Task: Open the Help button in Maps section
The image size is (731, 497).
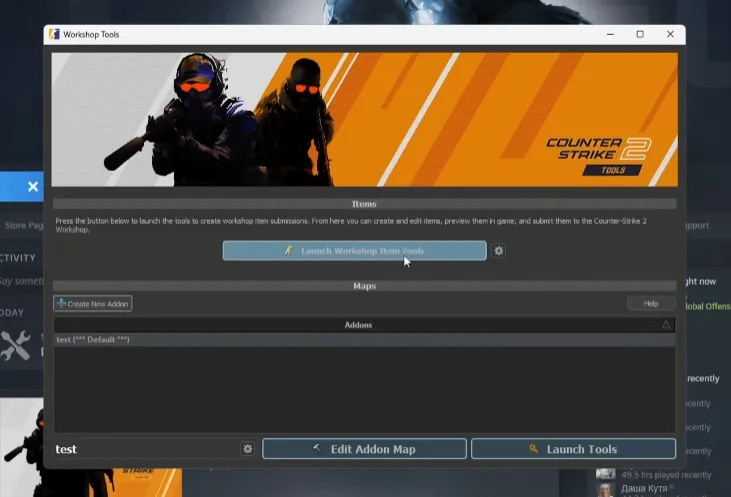Action: tap(651, 304)
